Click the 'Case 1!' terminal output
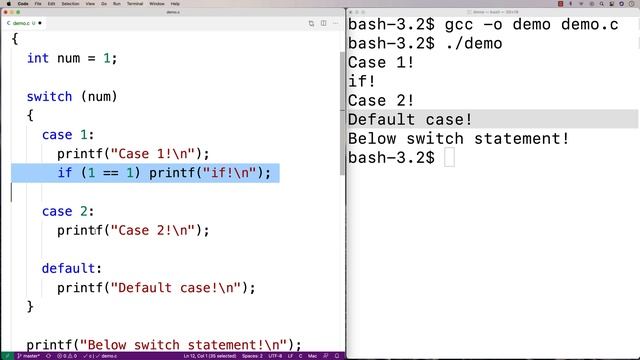The height and width of the screenshot is (360, 640). tap(381, 62)
